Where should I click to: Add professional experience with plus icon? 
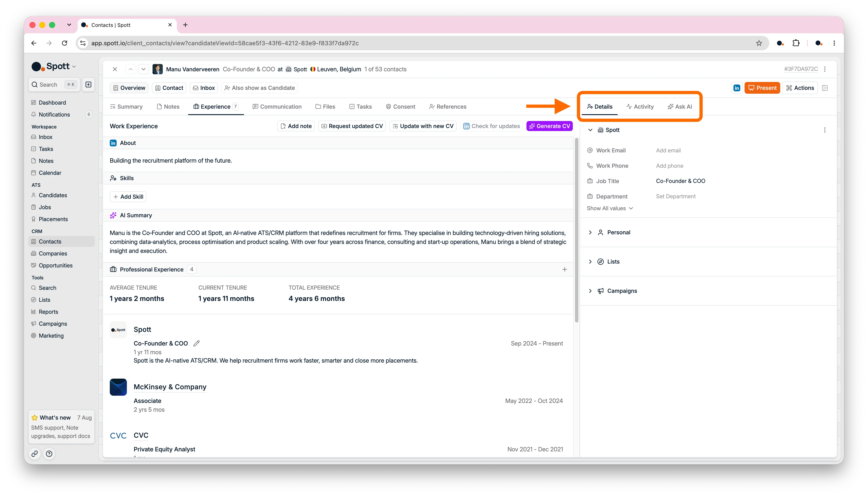click(x=564, y=270)
